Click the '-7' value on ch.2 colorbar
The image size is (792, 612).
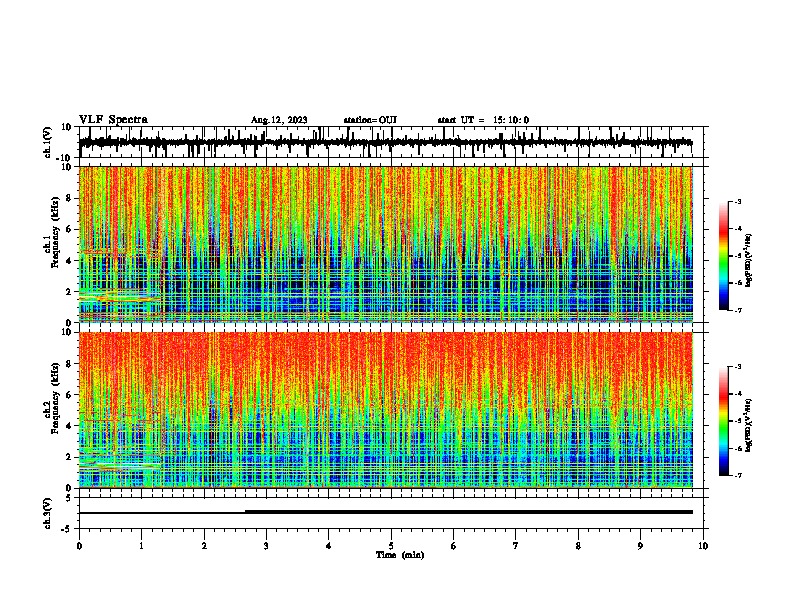tap(737, 475)
